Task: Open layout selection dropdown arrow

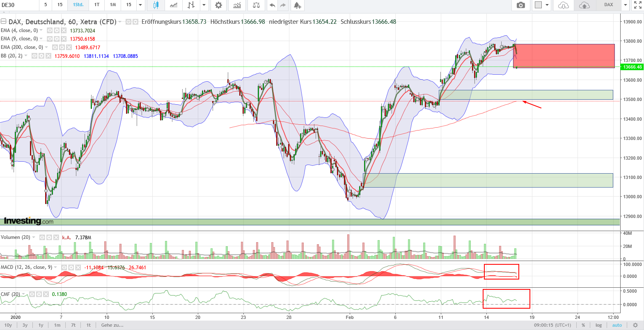Action: tap(547, 5)
